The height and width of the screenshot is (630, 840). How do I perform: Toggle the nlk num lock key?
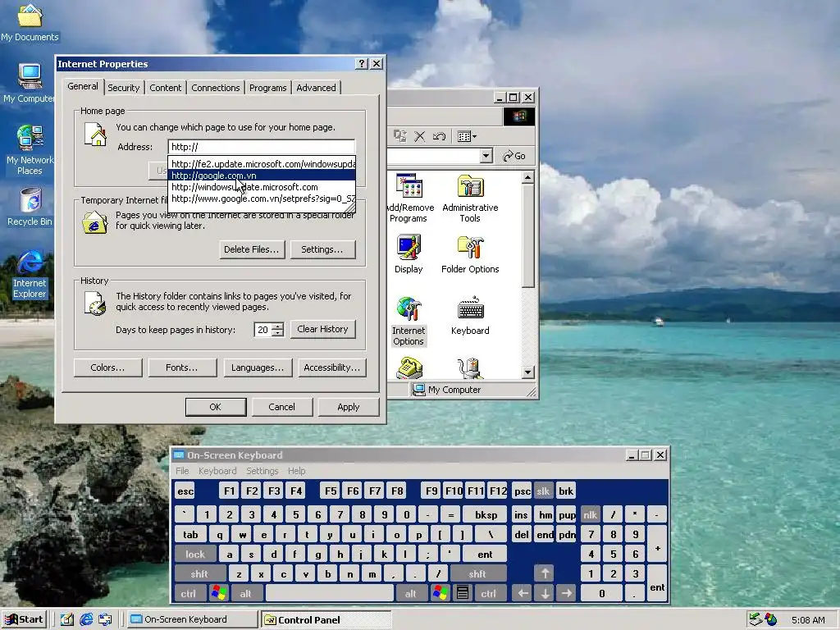[591, 515]
